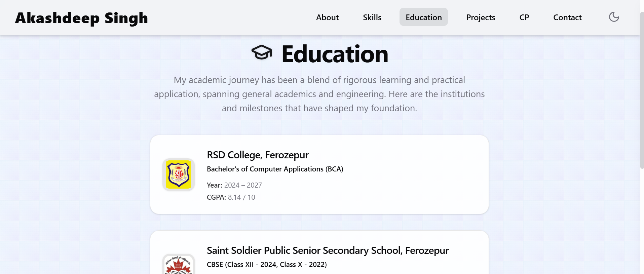
Task: Click the RSD College, Ferozepur title
Action: (258, 155)
